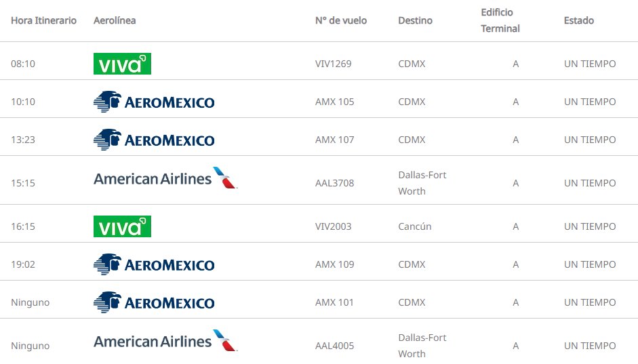Click the American Airlines logo for AAL3708
The image size is (638, 364).
165,178
